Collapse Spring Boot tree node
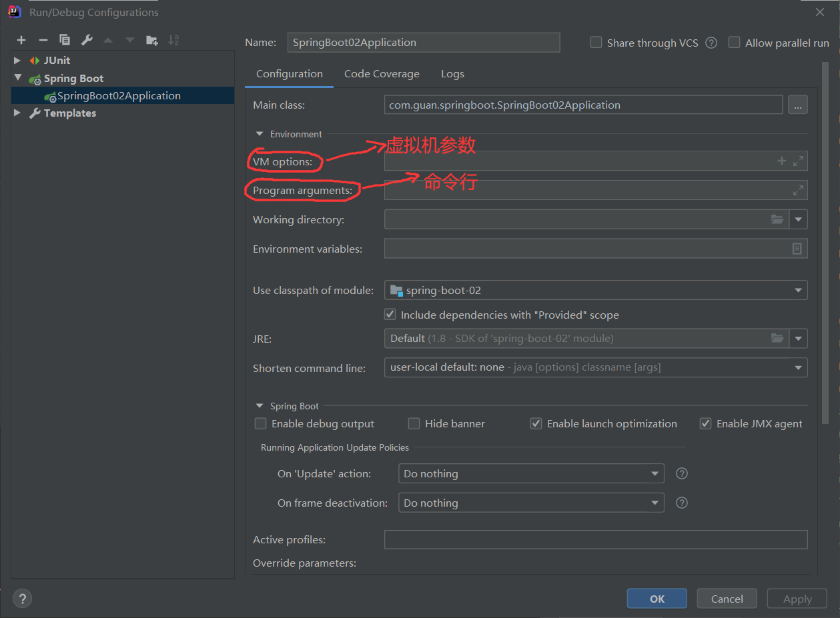Image resolution: width=840 pixels, height=618 pixels. point(18,78)
